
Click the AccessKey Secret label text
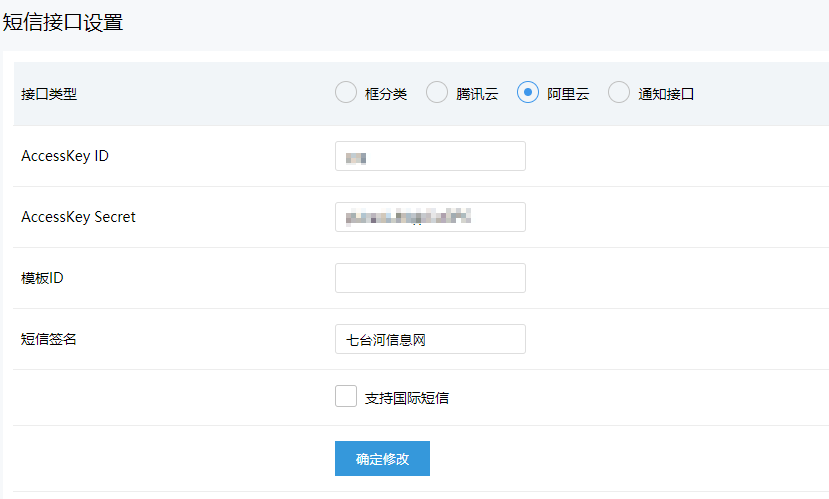78,217
